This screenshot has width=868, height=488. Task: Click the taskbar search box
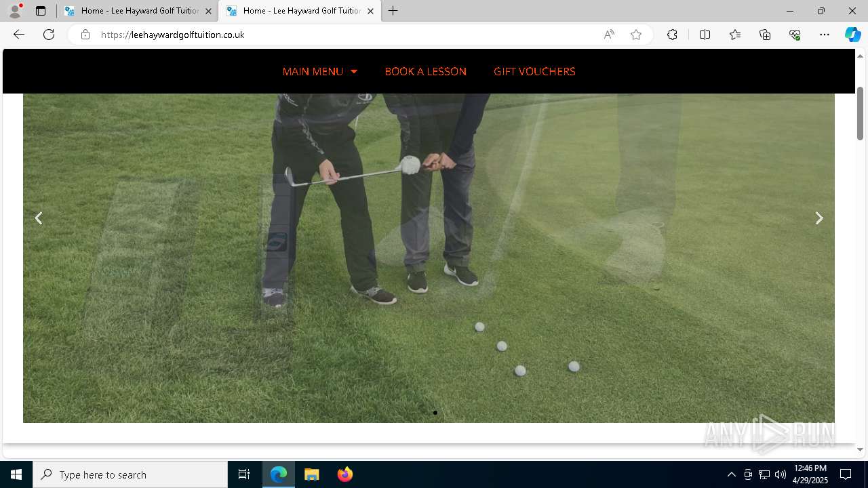(130, 474)
